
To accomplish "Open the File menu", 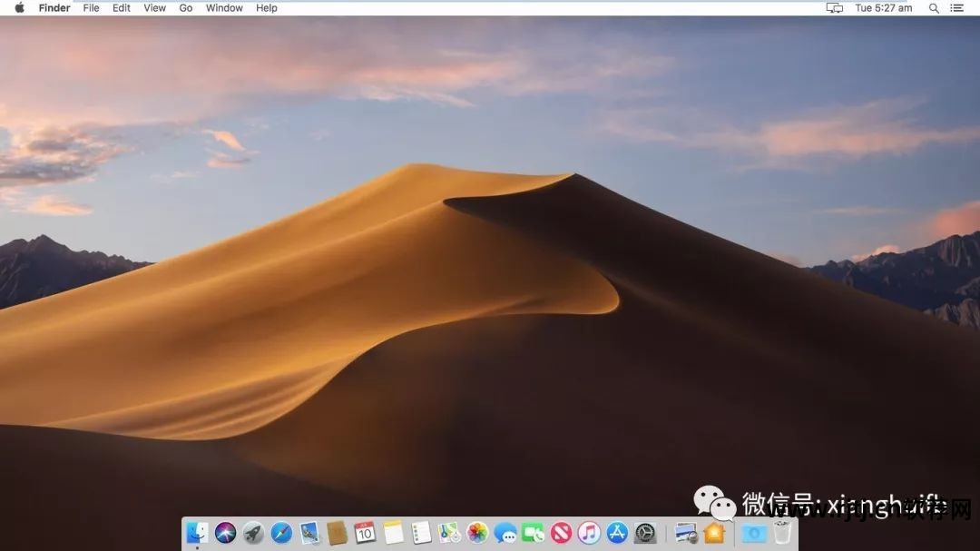I will pos(92,8).
